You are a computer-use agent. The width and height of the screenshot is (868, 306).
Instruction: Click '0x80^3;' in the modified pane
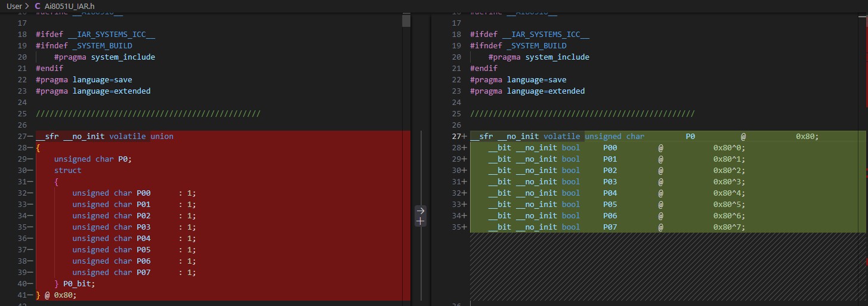pos(729,182)
